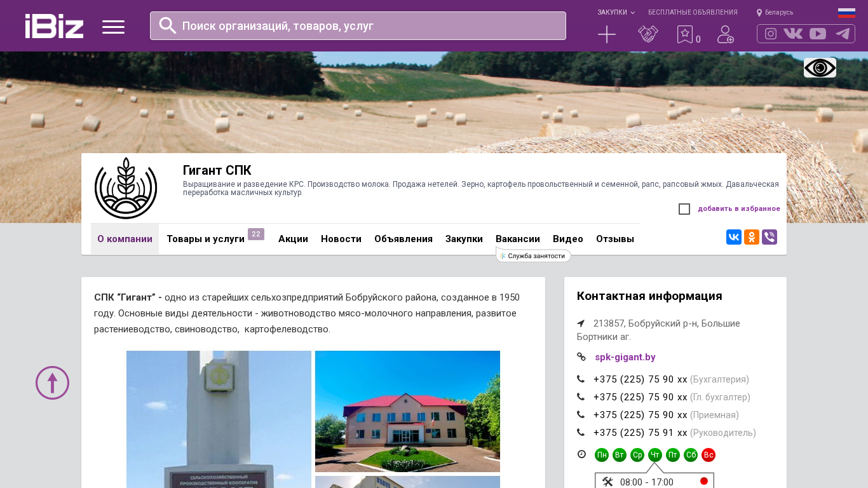Click the scroll-to-top arrow circle
The width and height of the screenshot is (868, 488).
tap(52, 383)
